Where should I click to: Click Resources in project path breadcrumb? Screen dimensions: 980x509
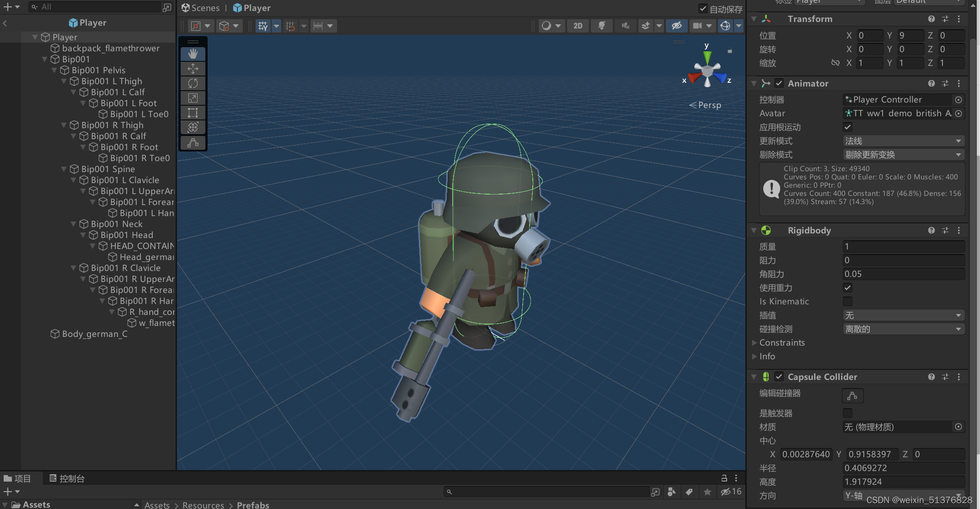point(203,505)
